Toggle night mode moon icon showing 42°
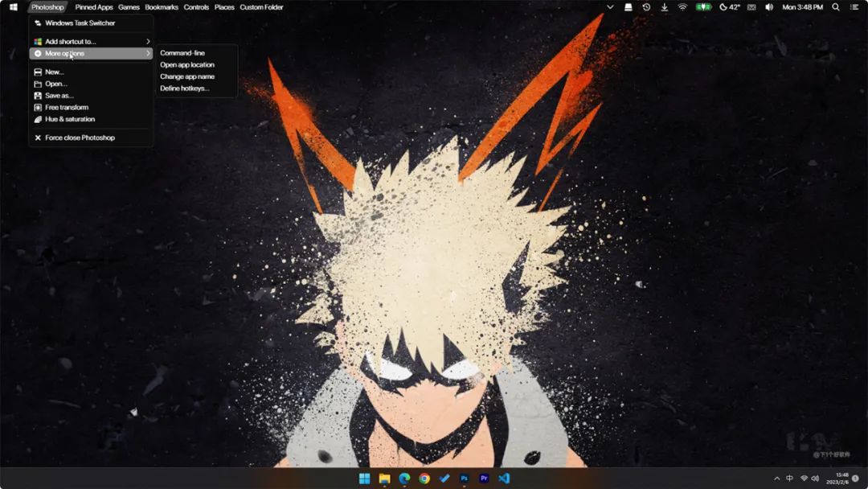The height and width of the screenshot is (489, 868). pos(729,7)
